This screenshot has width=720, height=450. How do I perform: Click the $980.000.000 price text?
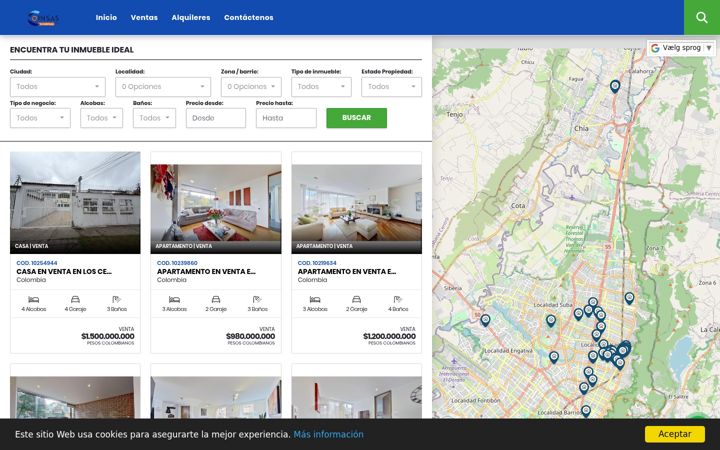pos(250,336)
